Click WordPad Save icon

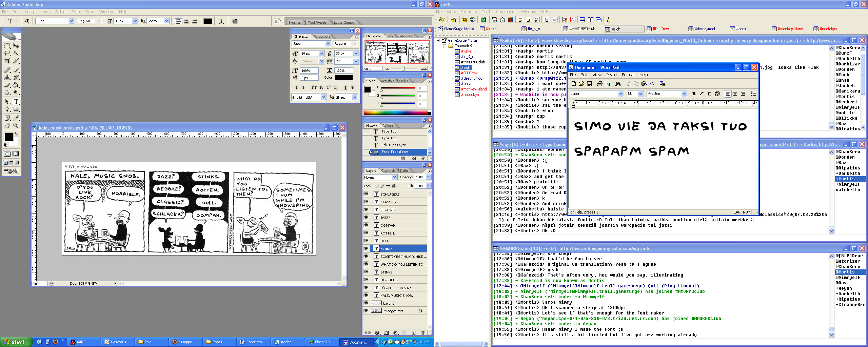pos(589,84)
